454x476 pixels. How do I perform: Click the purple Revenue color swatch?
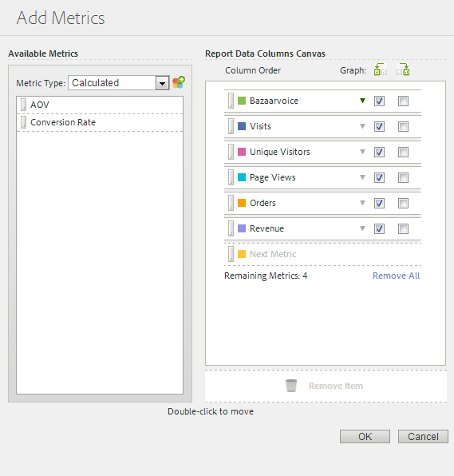(242, 228)
